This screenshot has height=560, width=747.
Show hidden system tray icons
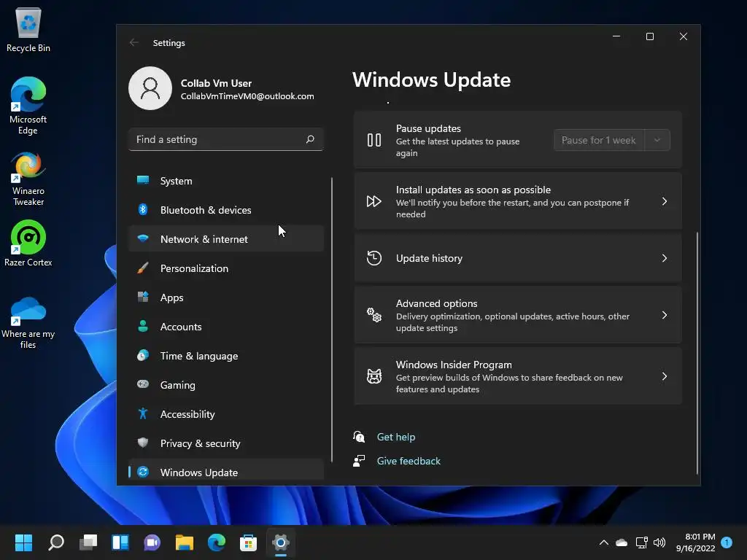coord(603,542)
